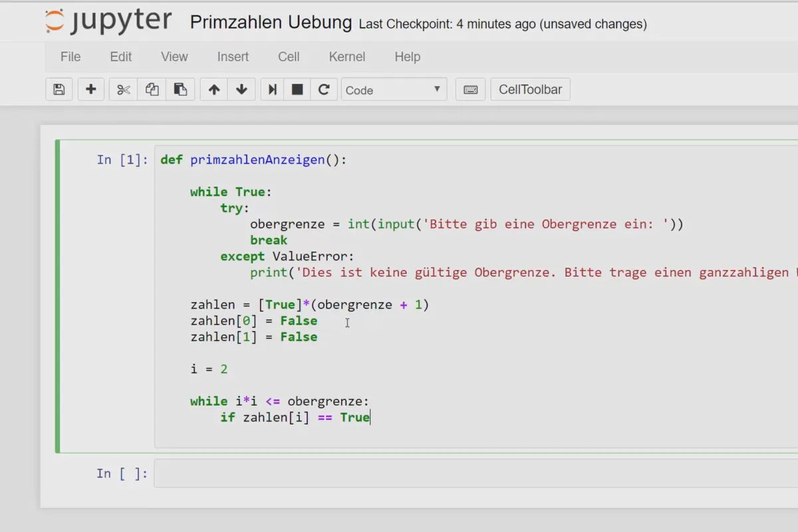Click the Jupyter logo
Viewport: 798px width, 532px height.
tap(108, 22)
